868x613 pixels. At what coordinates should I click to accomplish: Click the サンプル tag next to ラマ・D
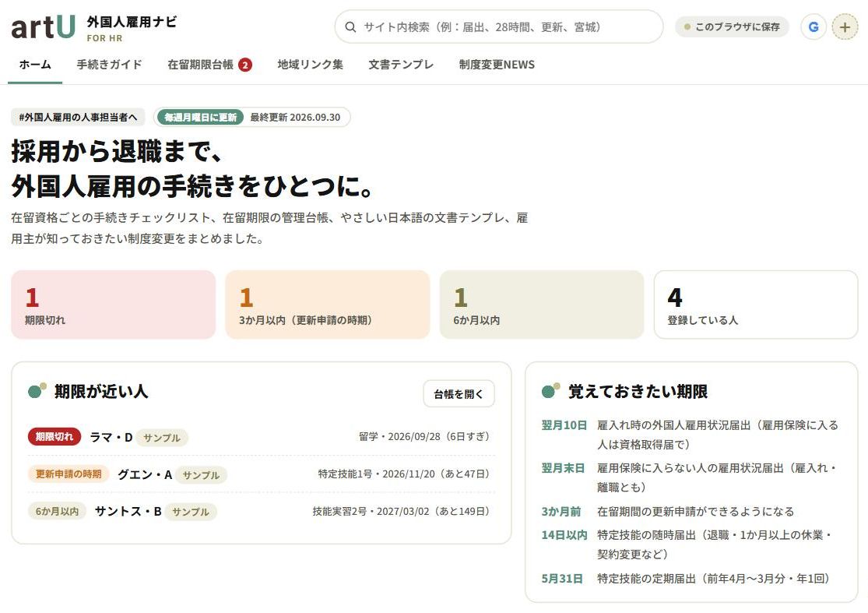tap(162, 438)
